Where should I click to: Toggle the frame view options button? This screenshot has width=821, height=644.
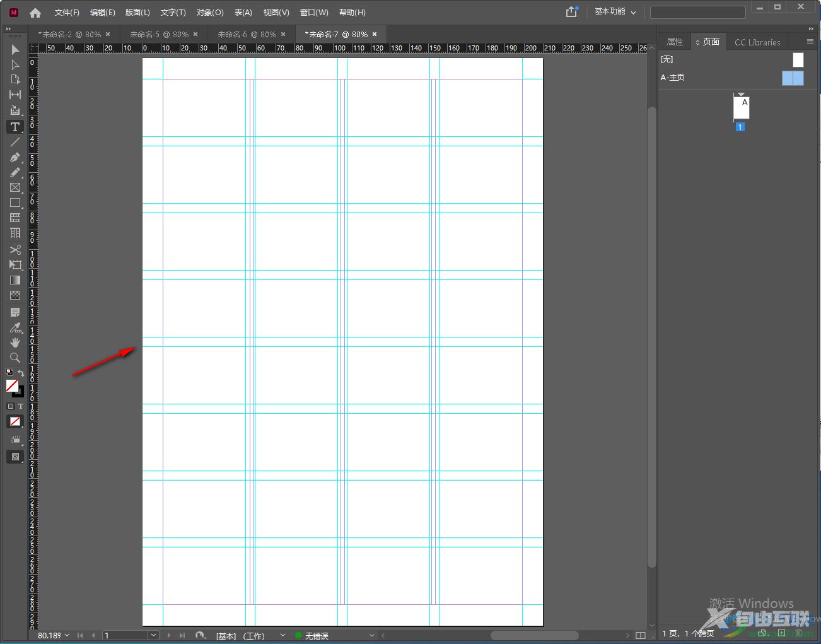point(15,440)
